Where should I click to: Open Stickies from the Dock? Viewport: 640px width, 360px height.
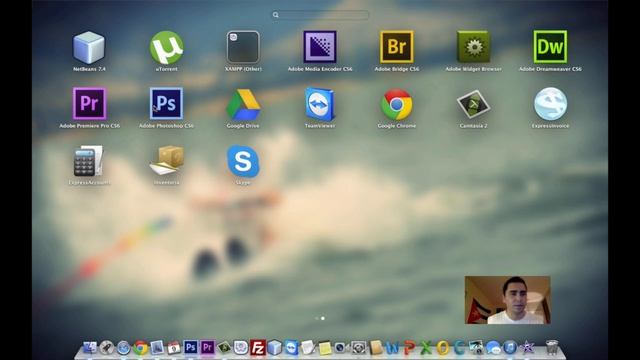pos(325,348)
